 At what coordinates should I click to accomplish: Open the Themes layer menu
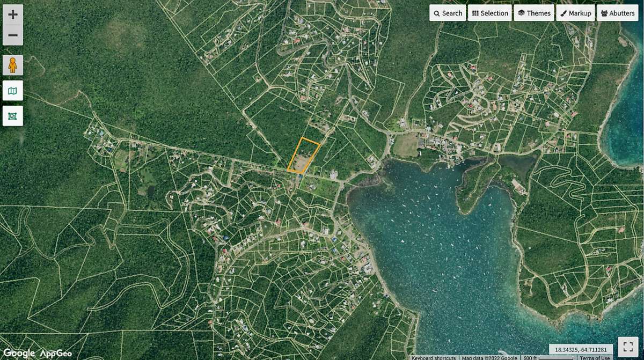pos(534,13)
